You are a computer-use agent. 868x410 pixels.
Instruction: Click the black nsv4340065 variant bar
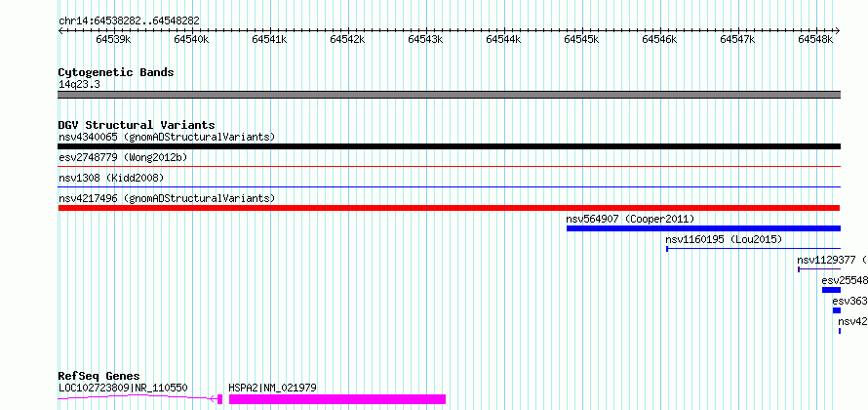tap(450, 146)
